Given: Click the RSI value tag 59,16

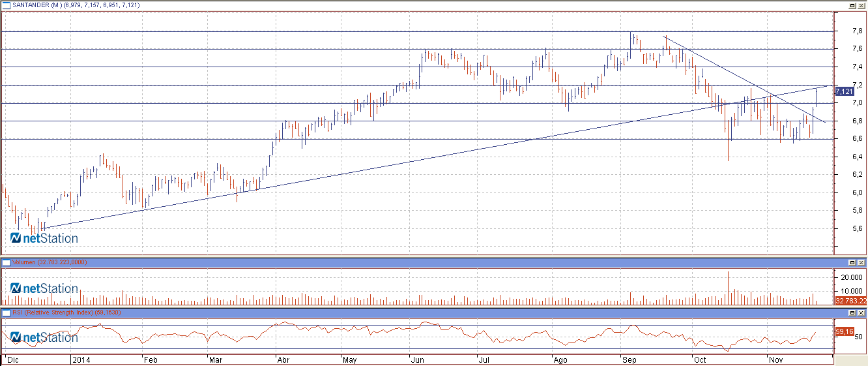Looking at the screenshot, I should coord(845,331).
